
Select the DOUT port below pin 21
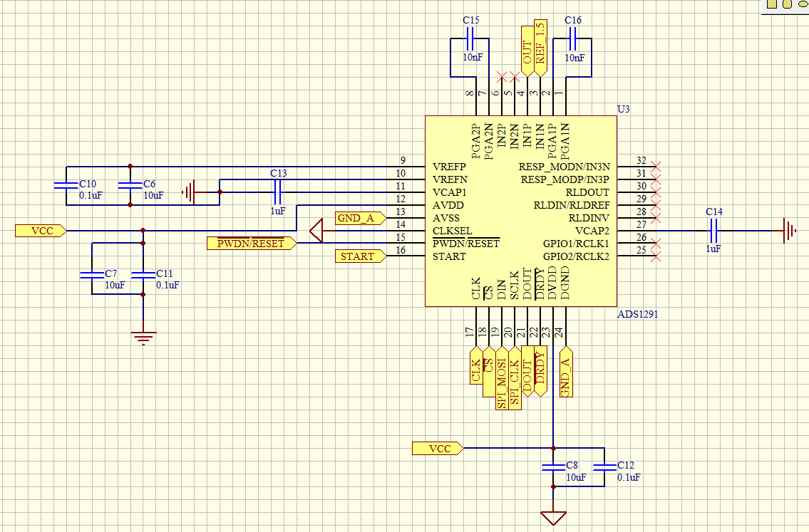[527, 371]
